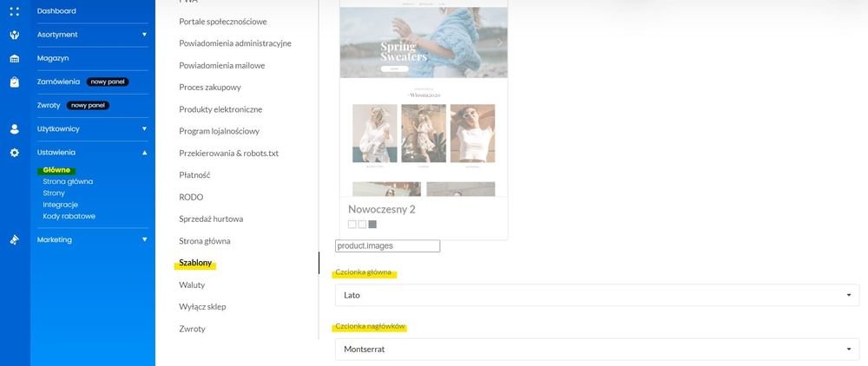
Task: Select Kody rabatowe submenu item
Action: click(69, 216)
